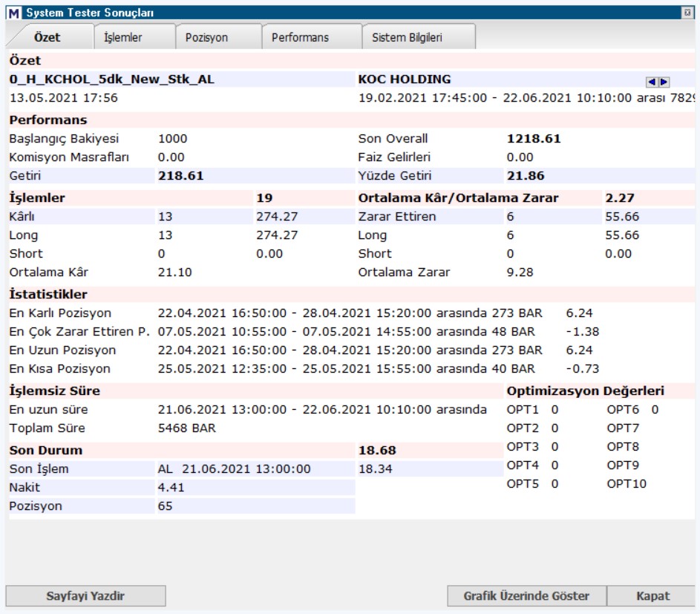700x614 pixels.
Task: Select the Özet tab
Action: (47, 37)
